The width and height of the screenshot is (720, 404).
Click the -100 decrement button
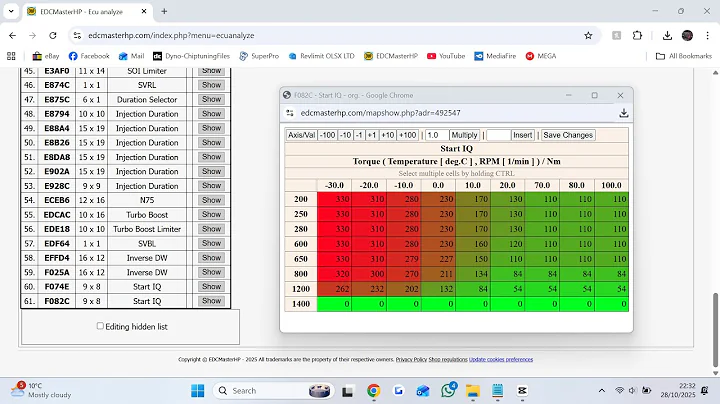(x=327, y=135)
